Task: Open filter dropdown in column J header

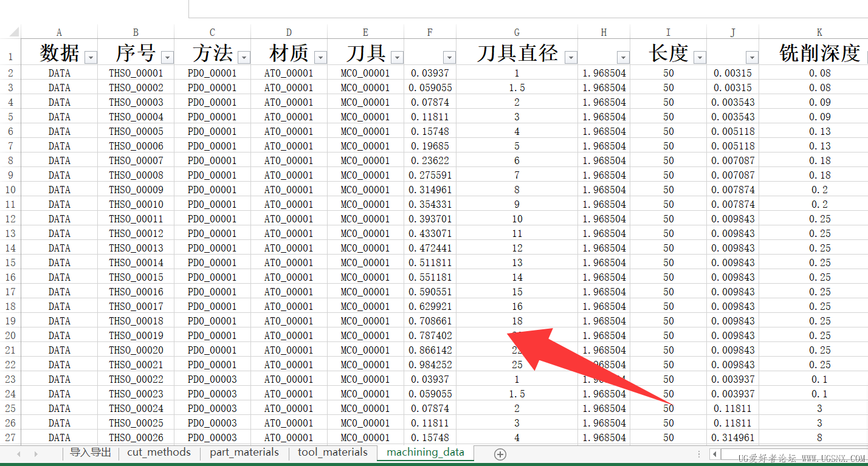Action: 752,57
